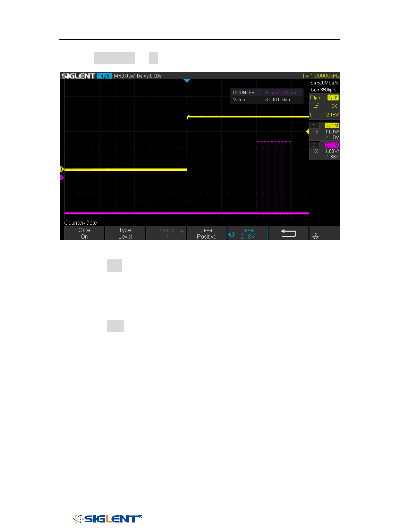Click the Counter-Gate menu title

(81, 223)
